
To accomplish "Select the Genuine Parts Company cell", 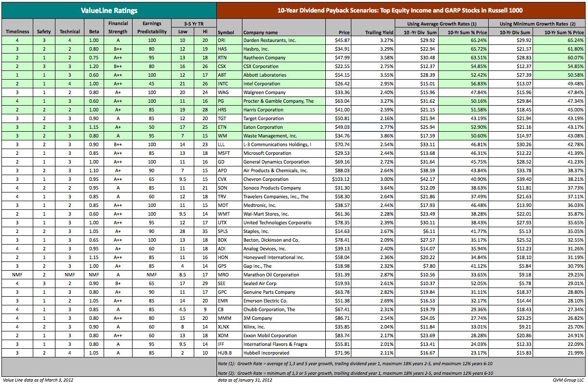I will 284,292.
